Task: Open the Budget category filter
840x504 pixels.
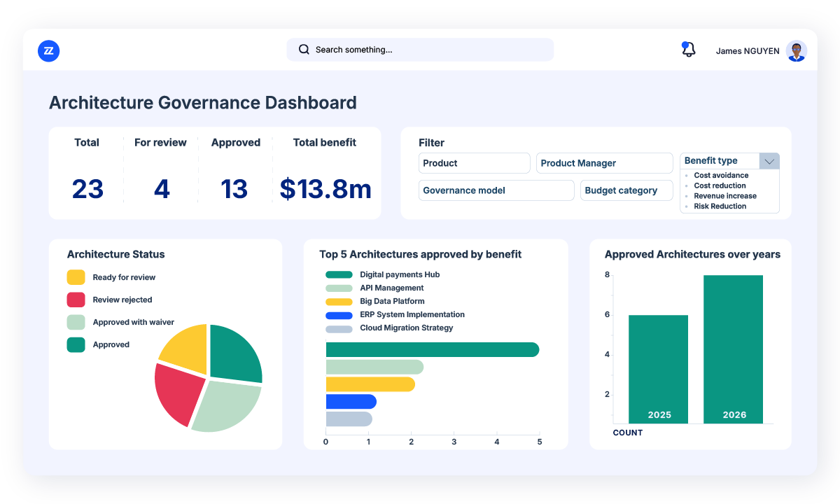Action: click(x=626, y=190)
